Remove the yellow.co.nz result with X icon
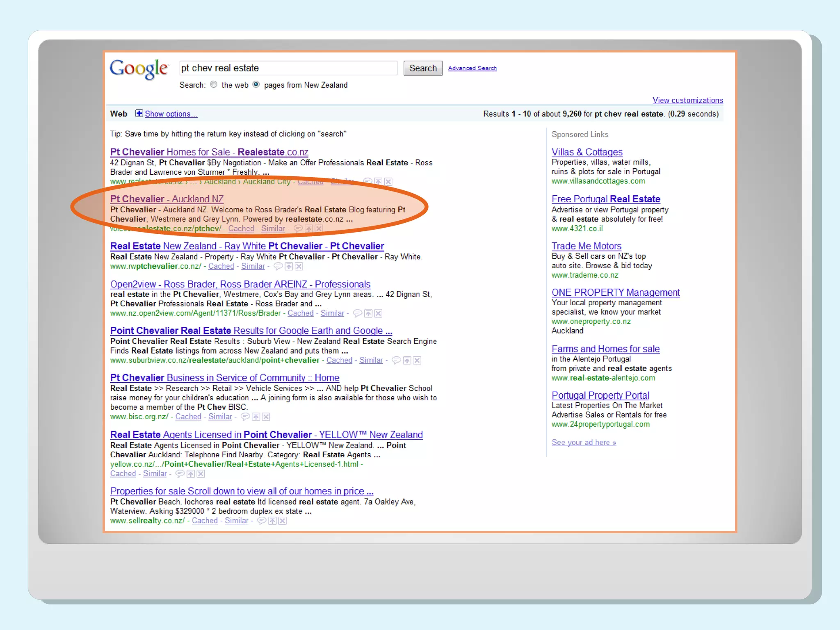The image size is (840, 630). point(201,474)
